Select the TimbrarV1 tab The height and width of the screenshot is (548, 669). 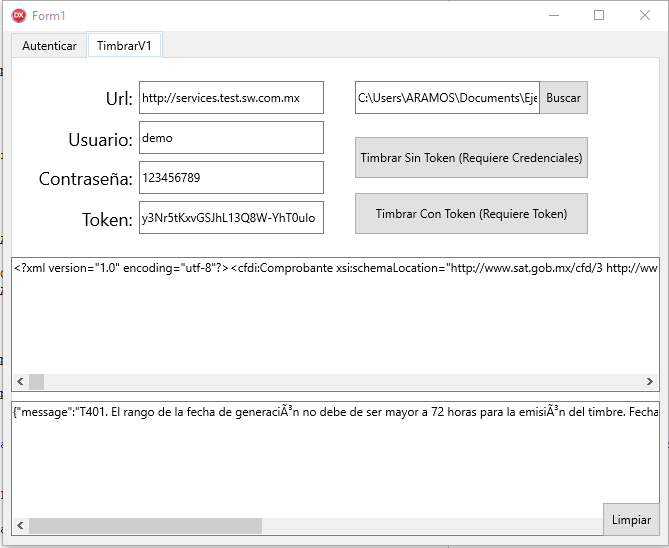tap(124, 46)
